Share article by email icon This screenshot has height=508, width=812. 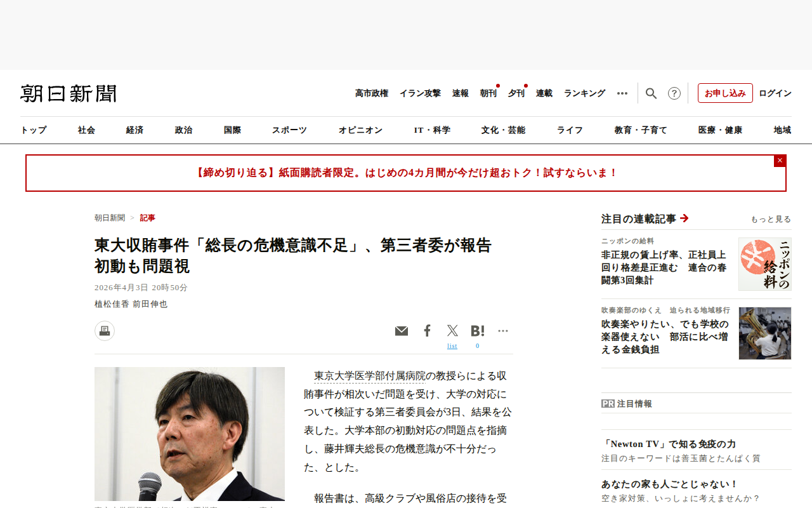(x=402, y=331)
